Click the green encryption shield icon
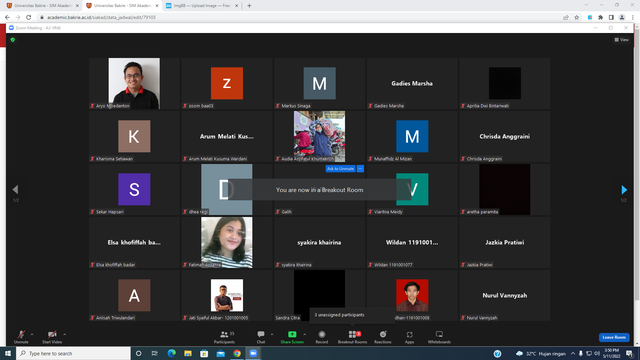This screenshot has width=640, height=360. click(x=13, y=40)
